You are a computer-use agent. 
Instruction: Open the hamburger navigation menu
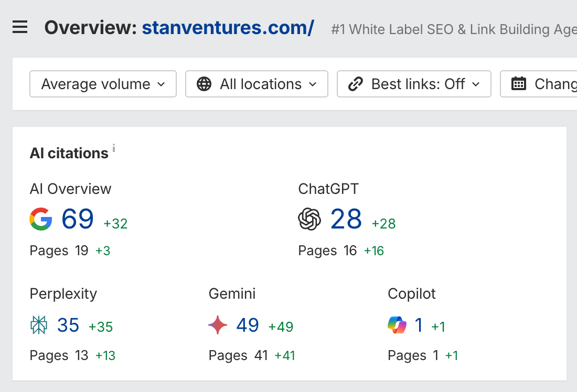tap(20, 27)
